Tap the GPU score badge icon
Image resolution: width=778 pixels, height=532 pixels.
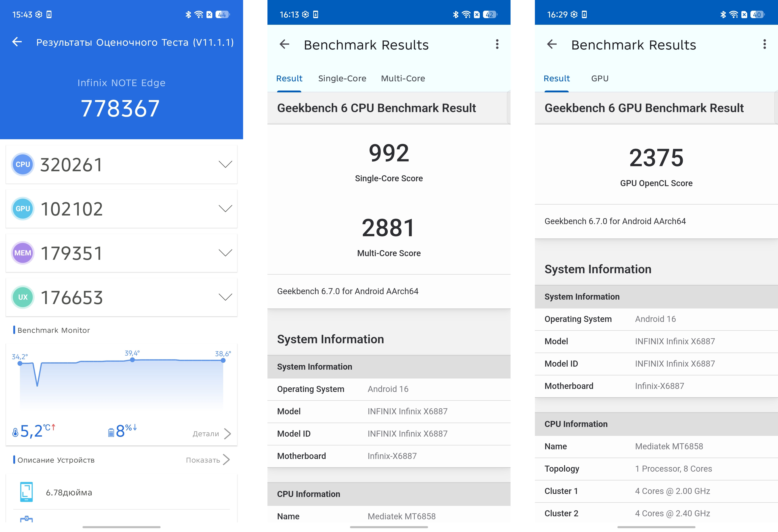pos(23,209)
